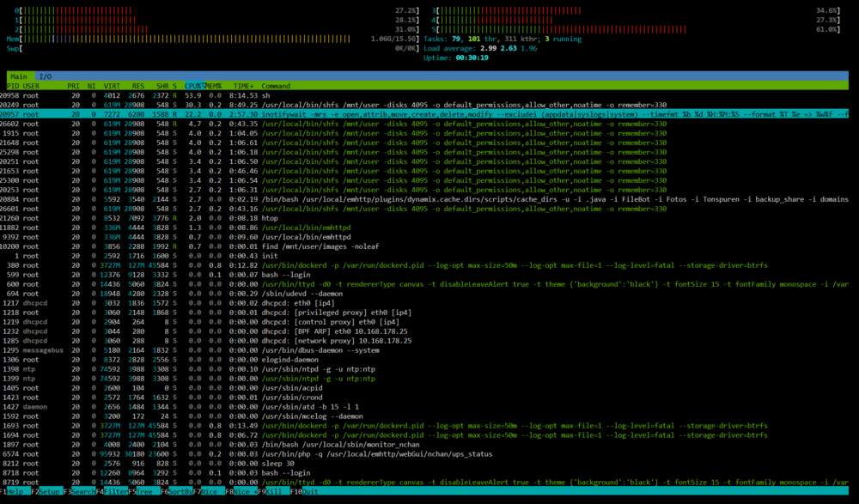859x504 pixels.
Task: Click F10 Quit in the function bar
Action: [306, 491]
